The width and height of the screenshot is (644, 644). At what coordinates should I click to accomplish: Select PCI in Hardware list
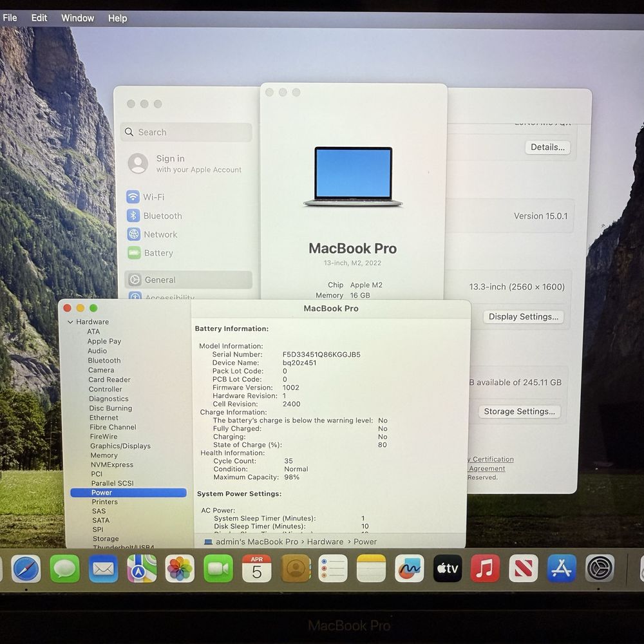pos(97,474)
